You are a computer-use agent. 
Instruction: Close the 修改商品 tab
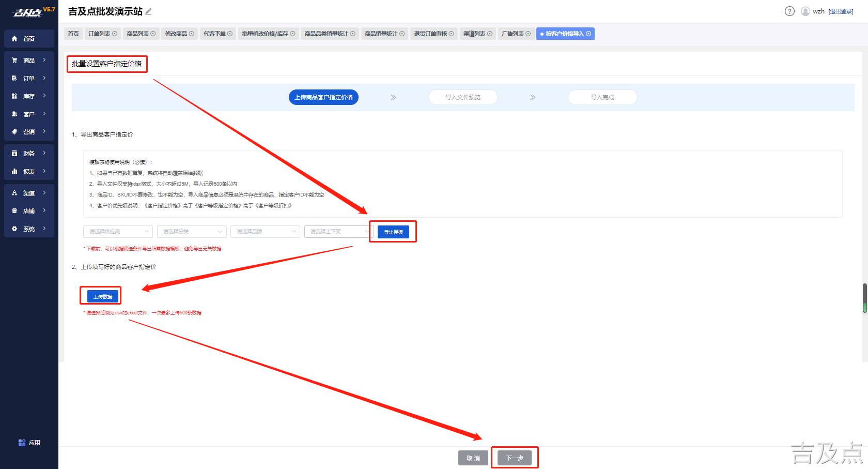point(192,34)
